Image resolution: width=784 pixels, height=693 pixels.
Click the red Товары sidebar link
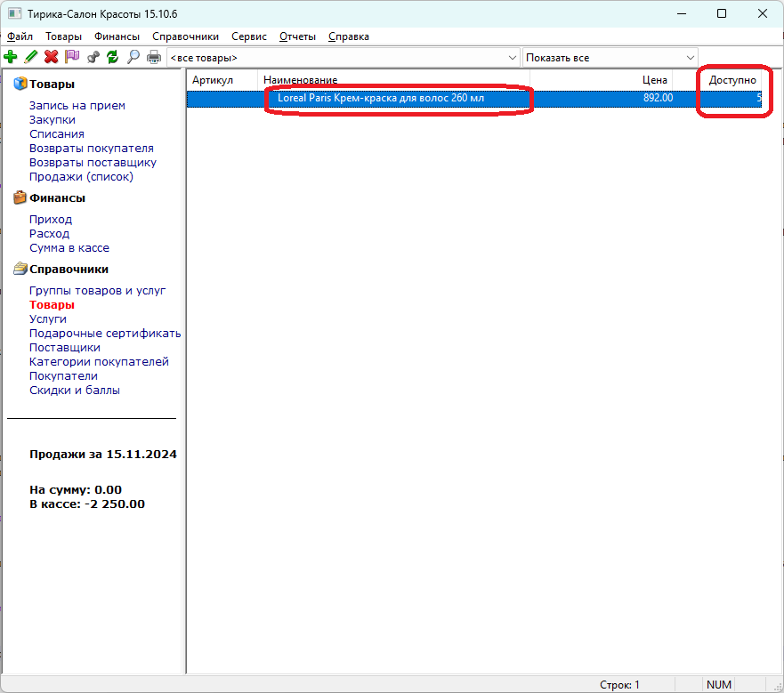click(52, 305)
